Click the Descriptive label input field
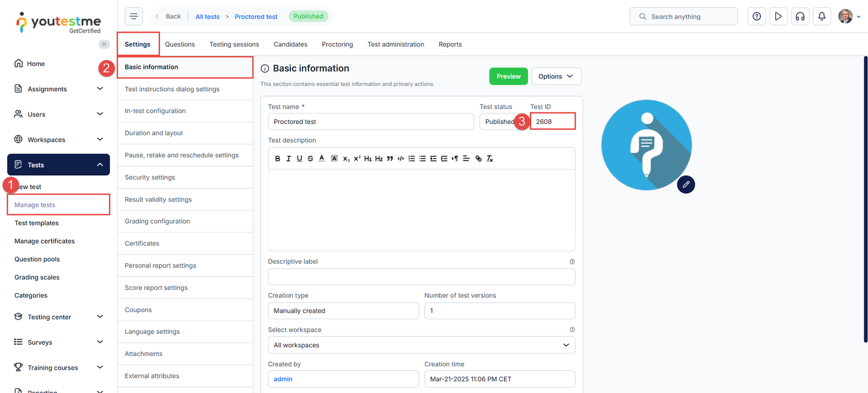This screenshot has width=868, height=393. (421, 277)
